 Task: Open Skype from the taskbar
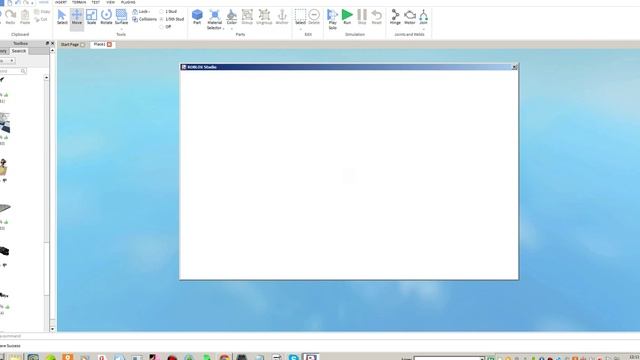tap(293, 358)
